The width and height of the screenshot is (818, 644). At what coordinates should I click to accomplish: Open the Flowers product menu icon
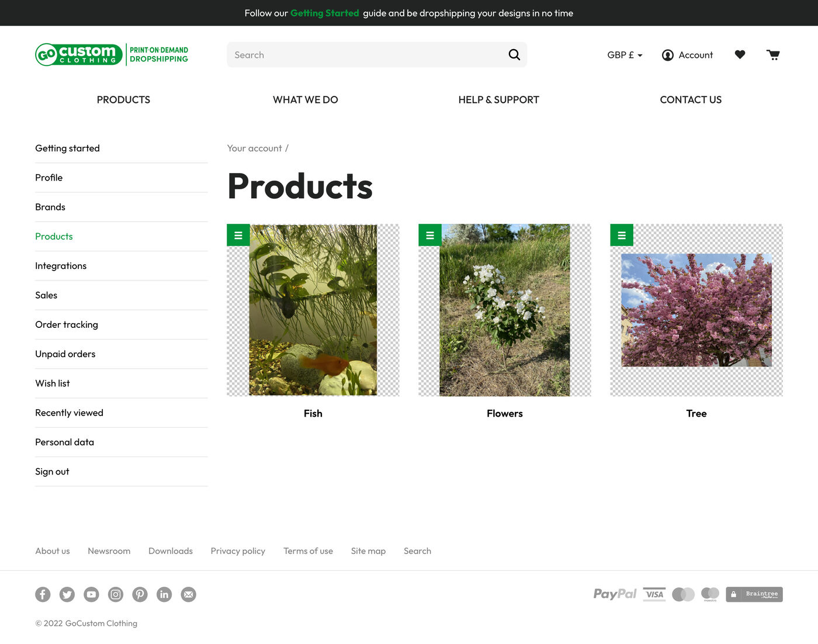coord(430,236)
